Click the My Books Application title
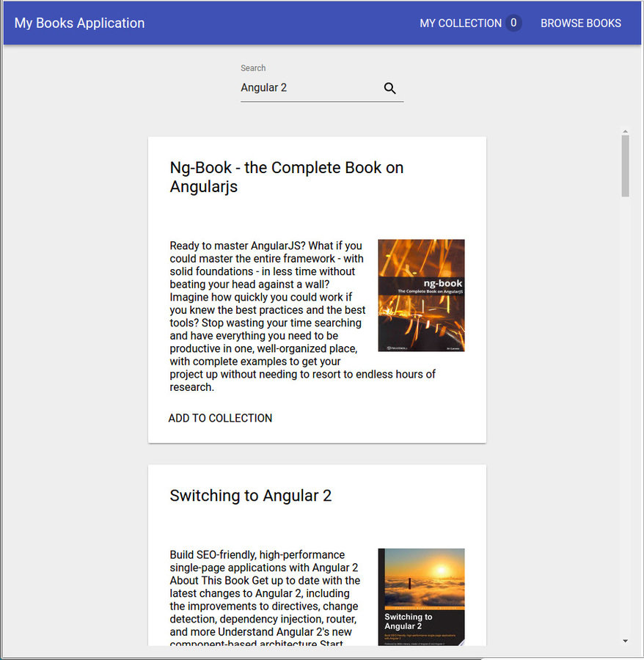This screenshot has height=660, width=644. tap(79, 23)
